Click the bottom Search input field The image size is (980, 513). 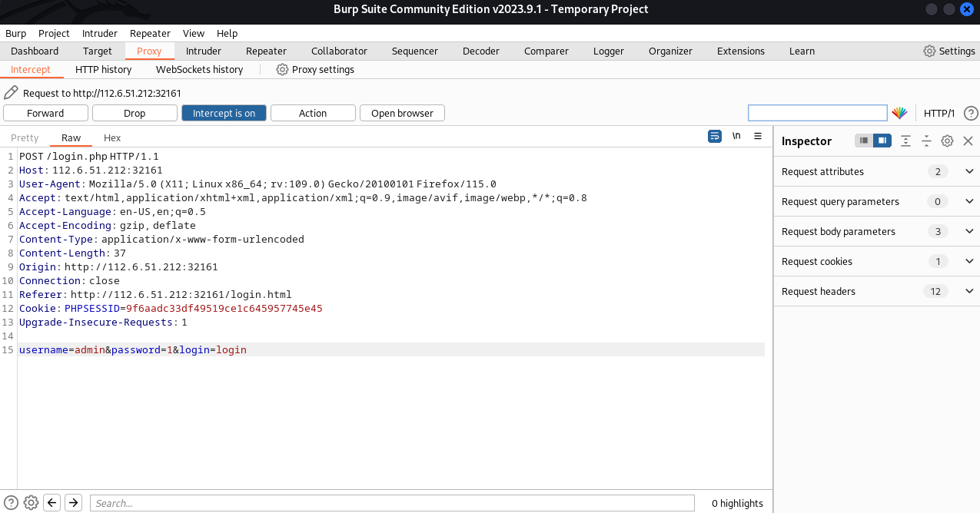tap(392, 503)
